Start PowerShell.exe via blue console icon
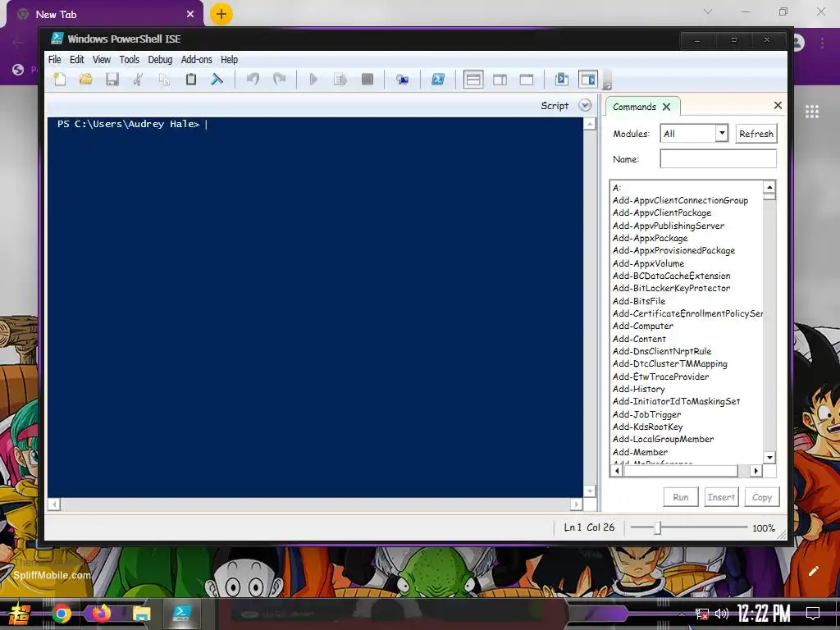840x630 pixels. pyautogui.click(x=438, y=80)
